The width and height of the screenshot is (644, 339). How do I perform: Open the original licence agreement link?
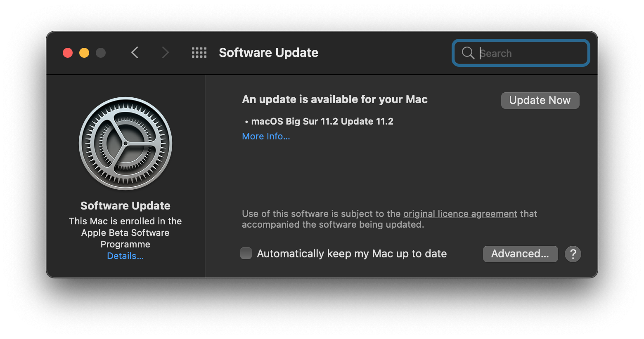pyautogui.click(x=460, y=214)
